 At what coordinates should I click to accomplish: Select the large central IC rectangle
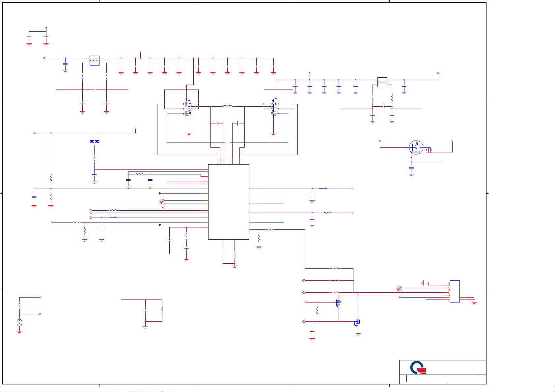[229, 202]
